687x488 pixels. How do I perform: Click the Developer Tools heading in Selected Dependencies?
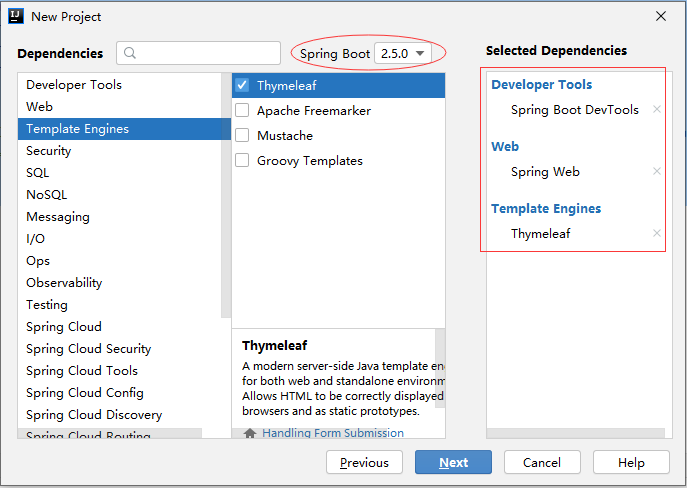(x=542, y=84)
